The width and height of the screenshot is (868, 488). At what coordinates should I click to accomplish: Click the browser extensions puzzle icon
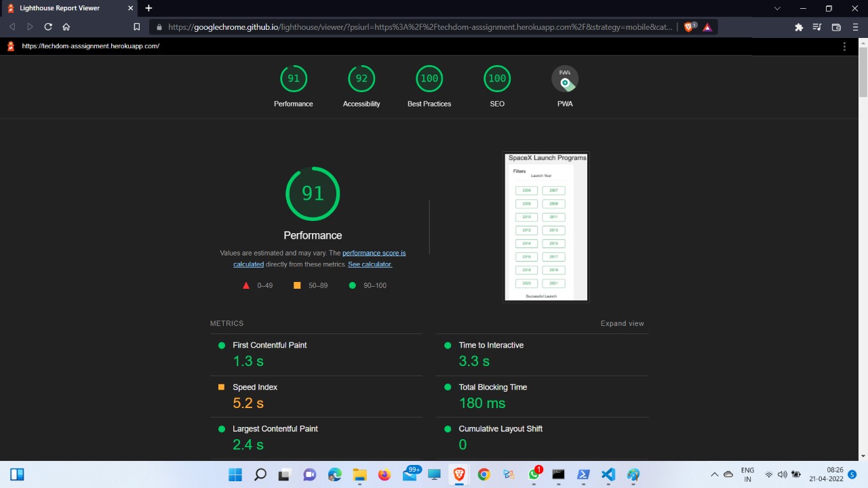pos(798,27)
